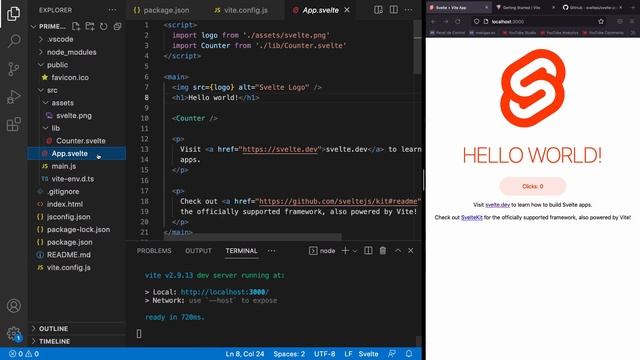
Task: Open the localhost:3000 link in terminal
Action: [224, 292]
